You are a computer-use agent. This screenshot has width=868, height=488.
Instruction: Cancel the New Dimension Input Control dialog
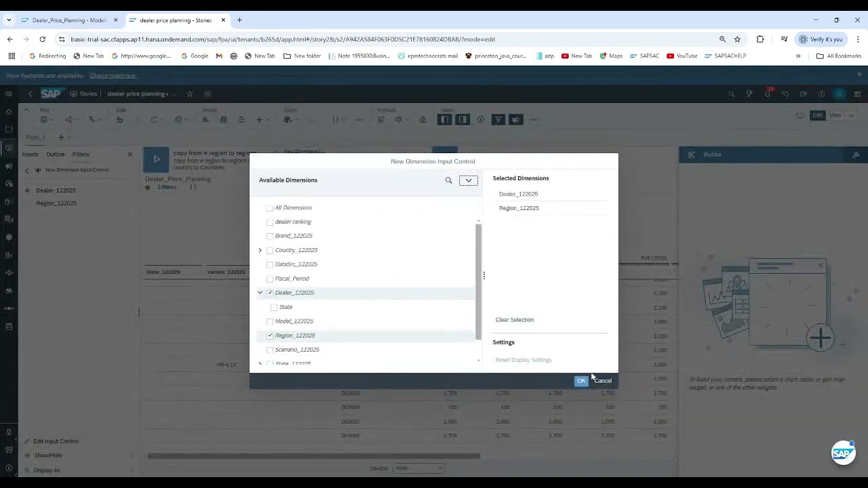(603, 381)
